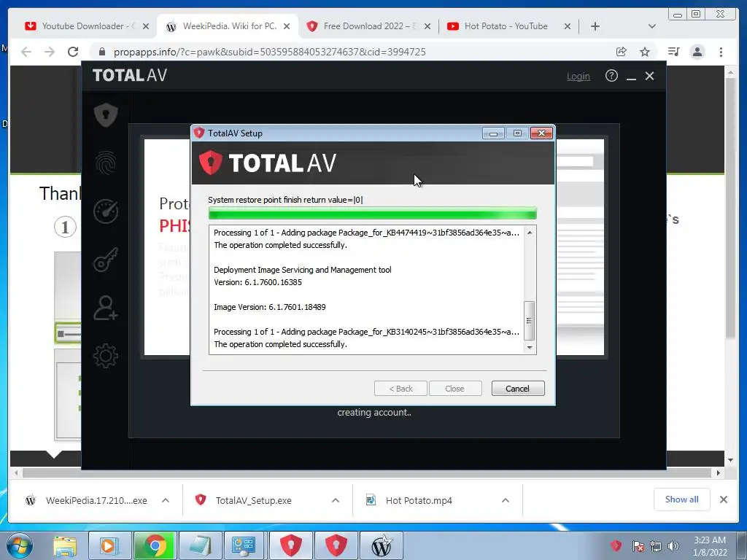Switch to the Hot Potato - YouTube tab
The height and width of the screenshot is (560, 747).
pyautogui.click(x=505, y=26)
